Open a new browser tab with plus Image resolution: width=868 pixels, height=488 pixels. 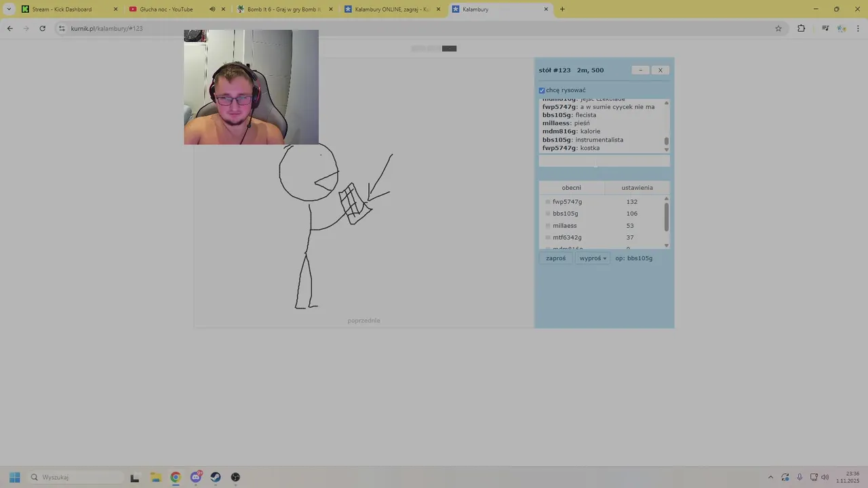562,9
